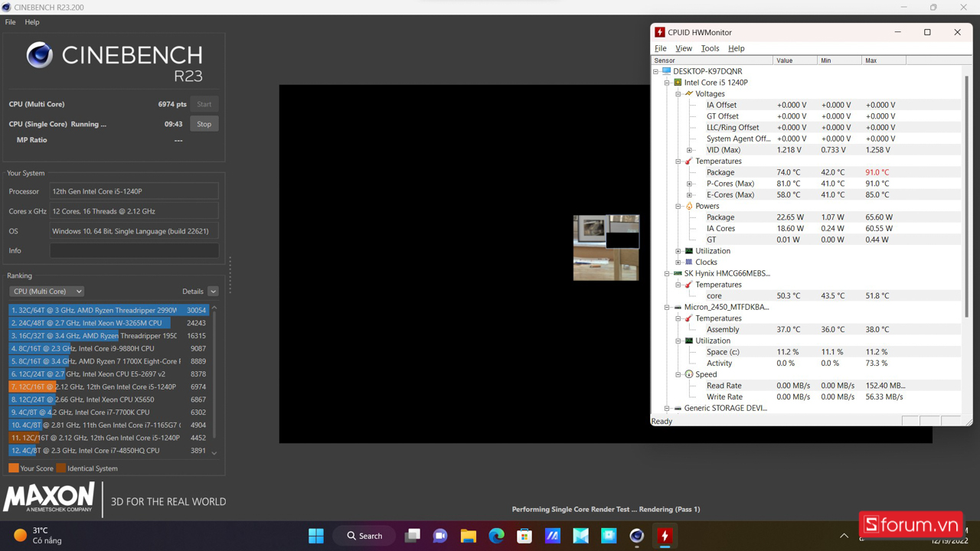Open the Chat app in taskbar
The image size is (980, 551).
point(440,536)
